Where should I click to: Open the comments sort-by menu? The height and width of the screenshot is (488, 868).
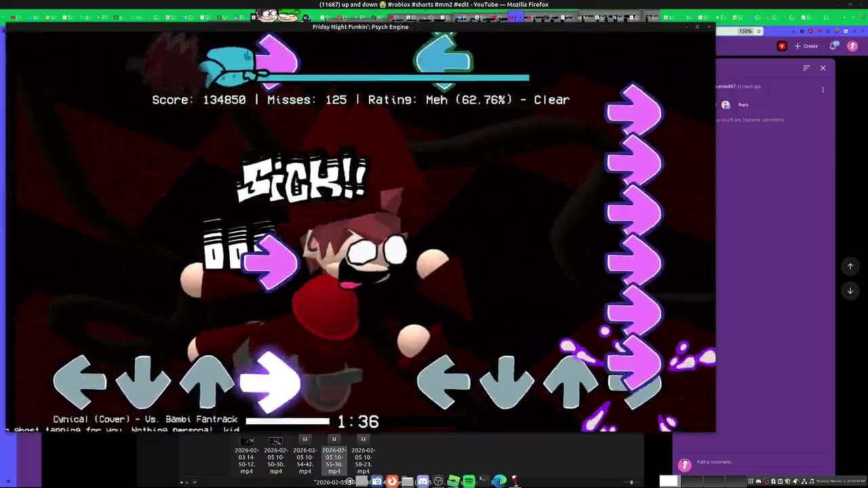coord(806,68)
